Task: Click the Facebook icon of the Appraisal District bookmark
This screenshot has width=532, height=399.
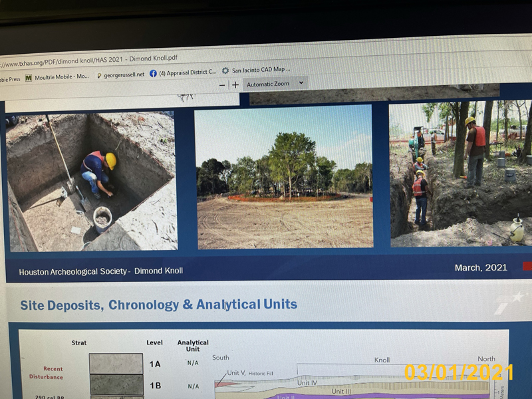Action: (x=153, y=73)
